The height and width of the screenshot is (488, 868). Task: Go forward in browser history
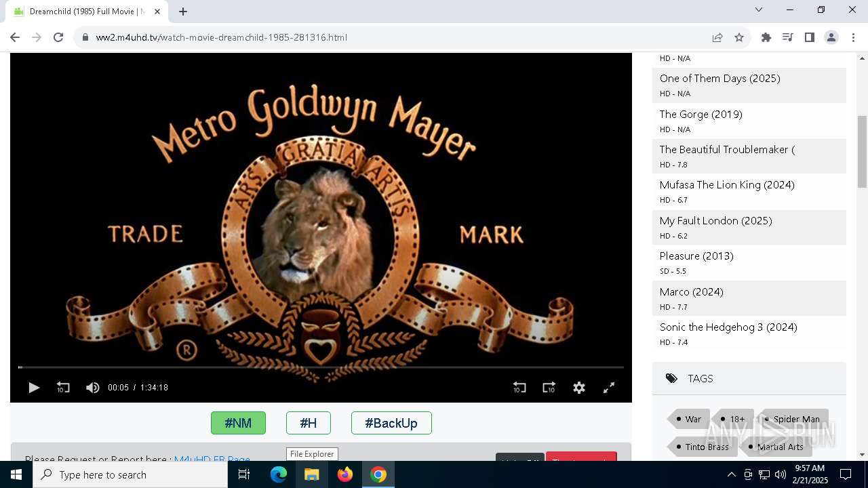click(37, 37)
